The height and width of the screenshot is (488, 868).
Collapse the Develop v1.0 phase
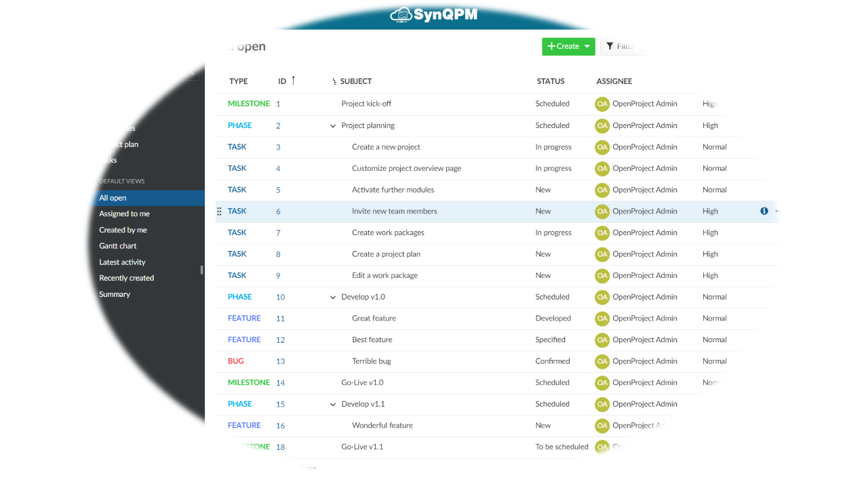(333, 298)
